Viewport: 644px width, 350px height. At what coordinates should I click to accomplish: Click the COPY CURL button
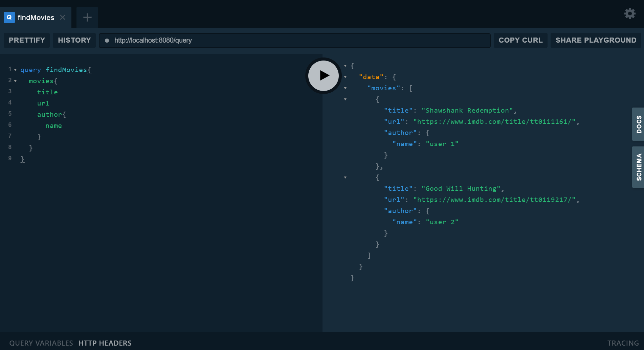[x=520, y=40]
